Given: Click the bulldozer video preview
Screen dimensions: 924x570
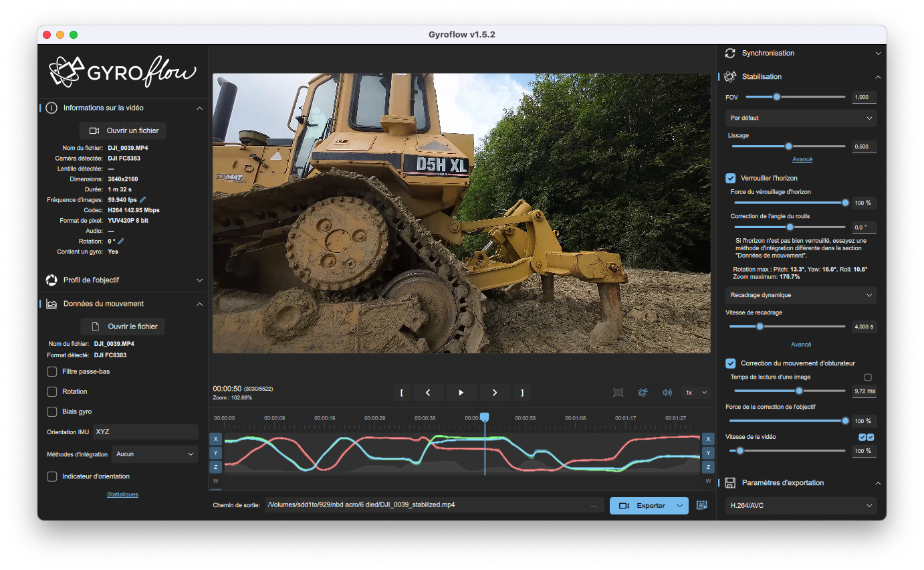Looking at the screenshot, I should point(461,213).
